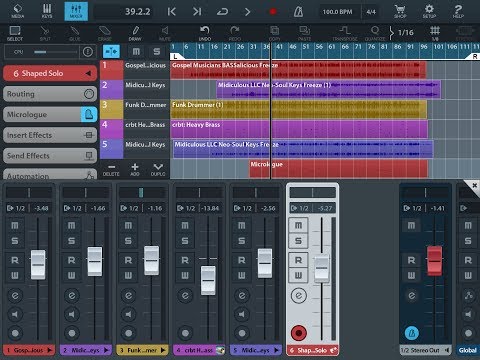Viewport: 480px width, 360px height.
Task: Expand the Automation section
Action: (x=50, y=174)
